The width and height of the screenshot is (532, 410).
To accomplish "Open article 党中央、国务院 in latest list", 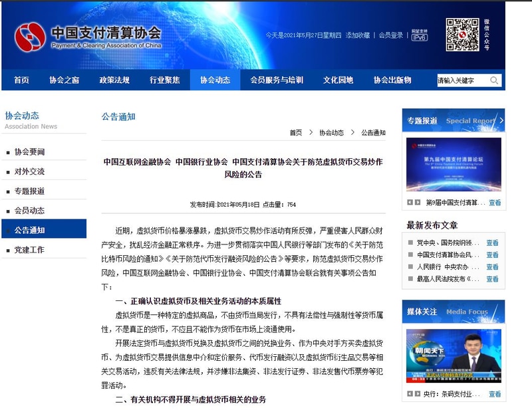I will [x=448, y=243].
